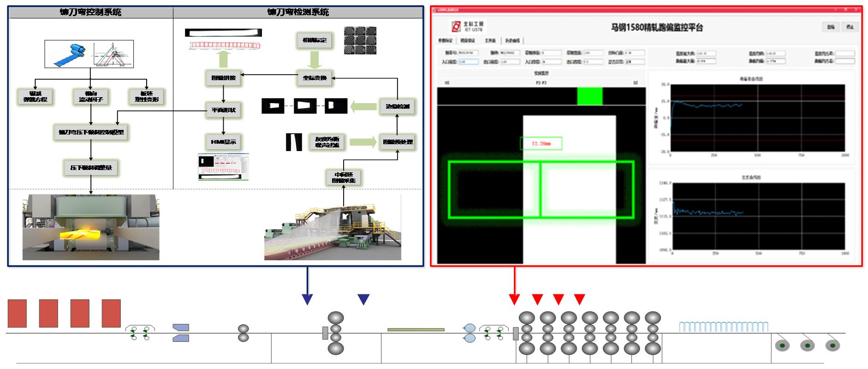This screenshot has height=369, width=868.
Task: Click the red 12.29mm deviation readout
Action: 541,143
